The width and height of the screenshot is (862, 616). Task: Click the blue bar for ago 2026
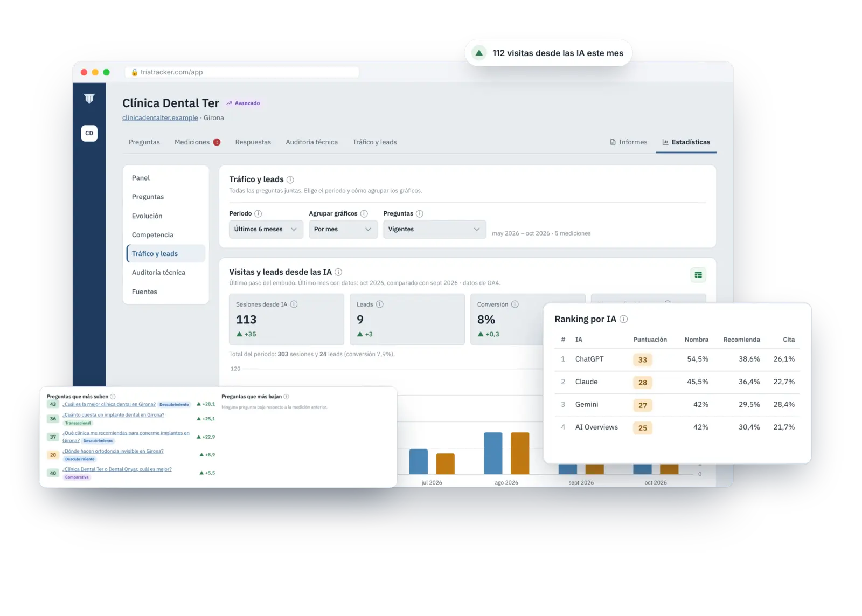(x=493, y=453)
